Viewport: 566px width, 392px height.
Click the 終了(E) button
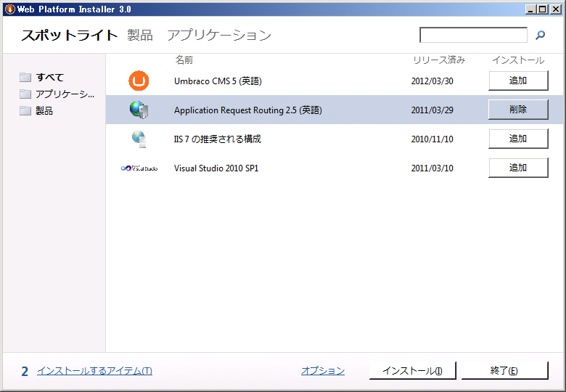[504, 371]
